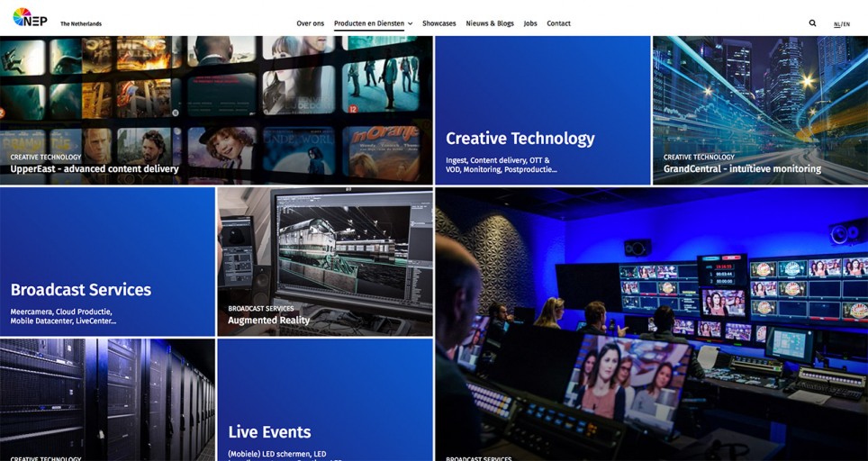The height and width of the screenshot is (461, 868).
Task: Open UpperEast - advanced content delivery tile
Action: [x=216, y=110]
